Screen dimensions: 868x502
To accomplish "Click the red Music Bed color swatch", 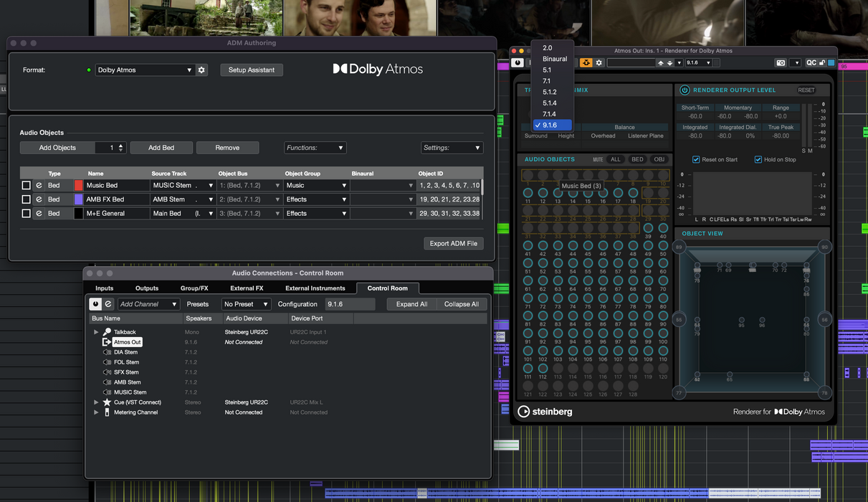I will (79, 186).
